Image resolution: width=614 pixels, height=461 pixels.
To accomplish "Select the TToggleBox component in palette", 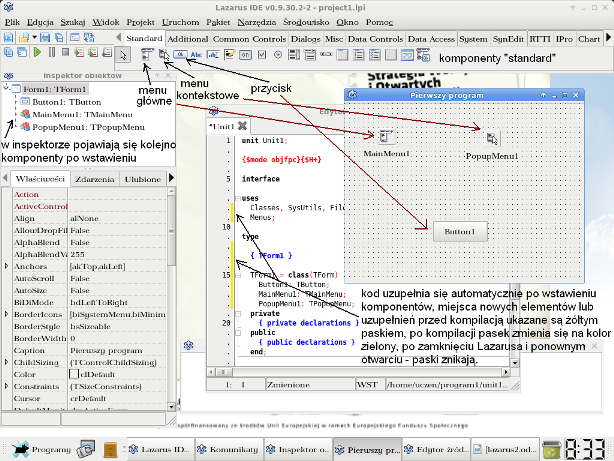I will pyautogui.click(x=246, y=54).
